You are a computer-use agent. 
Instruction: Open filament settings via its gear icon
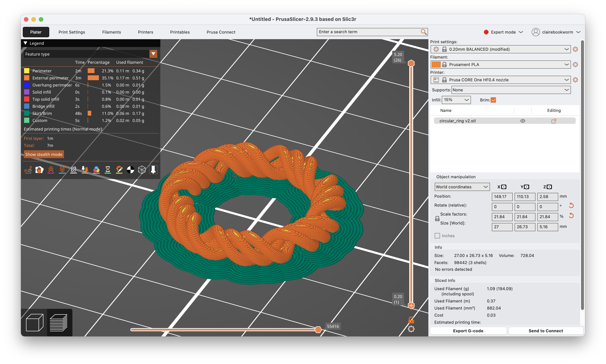[x=575, y=65]
